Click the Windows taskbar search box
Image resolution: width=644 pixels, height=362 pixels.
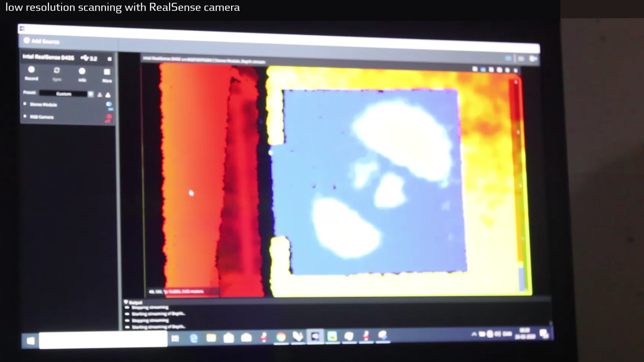tap(103, 339)
